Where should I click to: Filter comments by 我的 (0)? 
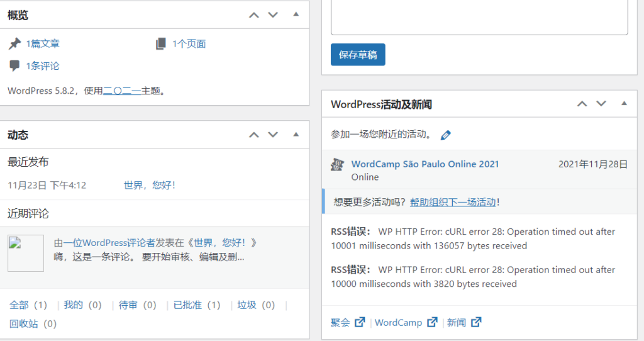pyautogui.click(x=82, y=305)
